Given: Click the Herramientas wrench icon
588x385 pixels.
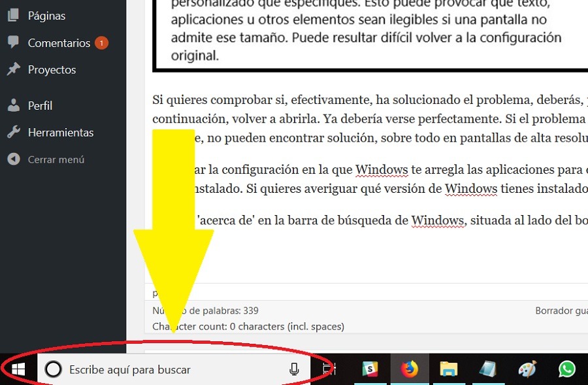Looking at the screenshot, I should [x=14, y=132].
